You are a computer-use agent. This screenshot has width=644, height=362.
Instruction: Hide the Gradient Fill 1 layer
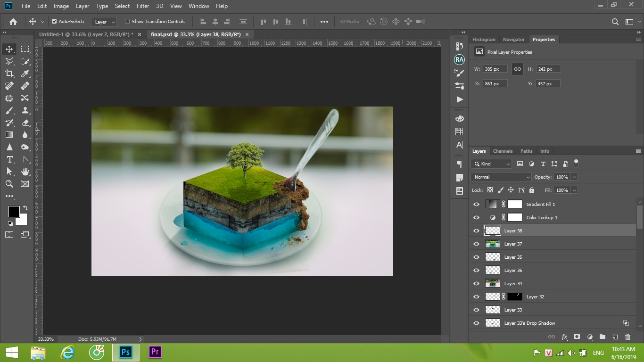coord(476,205)
